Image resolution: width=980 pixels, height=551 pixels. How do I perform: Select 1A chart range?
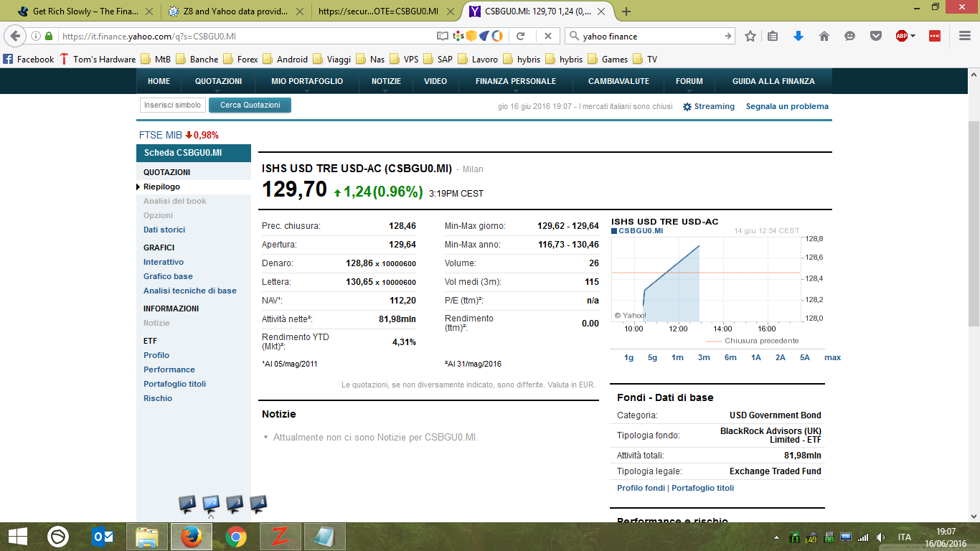tap(756, 357)
